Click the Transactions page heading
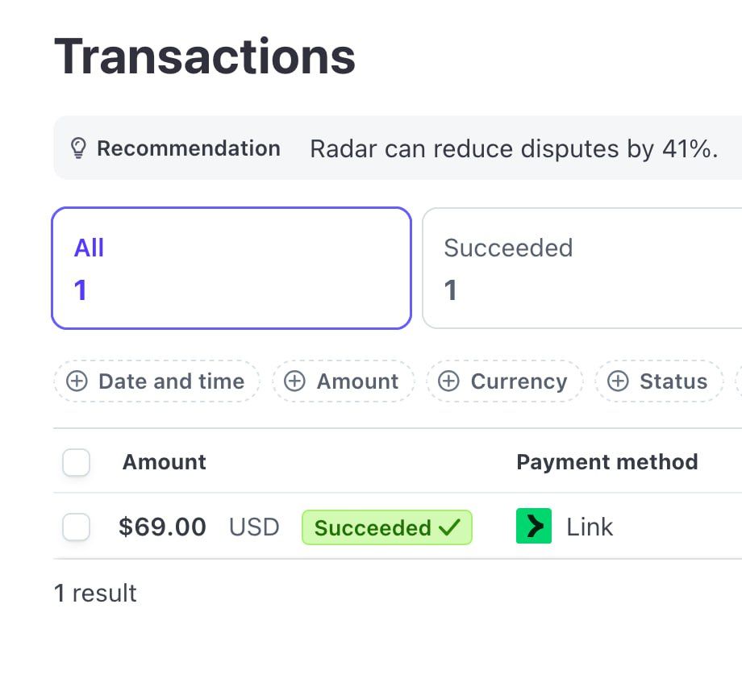This screenshot has width=742, height=700. point(205,56)
